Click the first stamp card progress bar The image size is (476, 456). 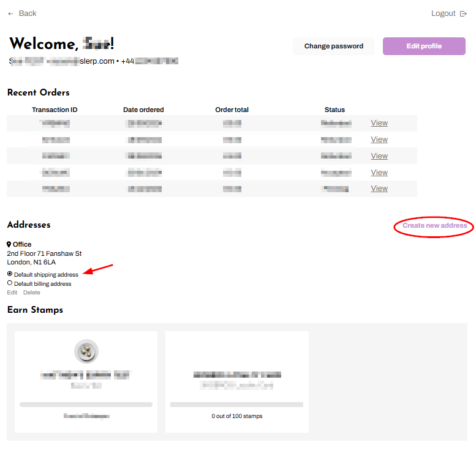pyautogui.click(x=86, y=405)
